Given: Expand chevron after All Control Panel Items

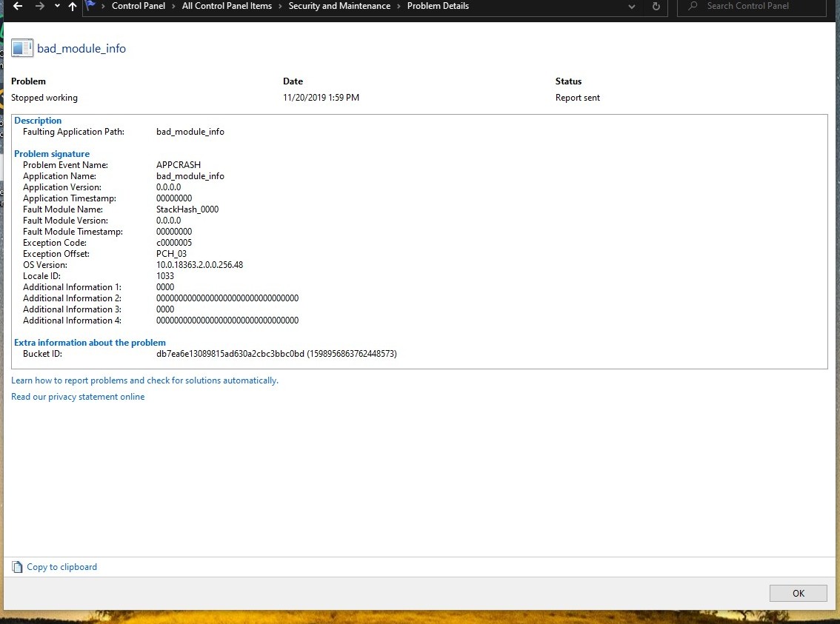Looking at the screenshot, I should [280, 7].
